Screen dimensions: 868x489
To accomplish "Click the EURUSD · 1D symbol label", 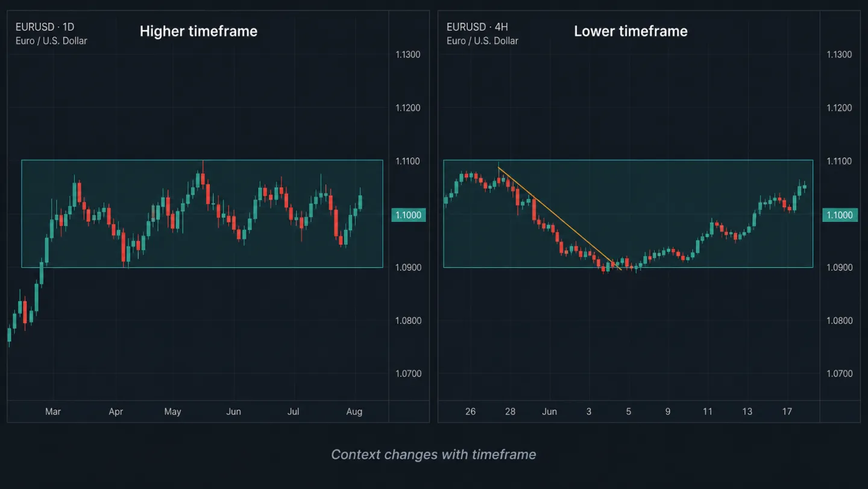I will 45,27.
